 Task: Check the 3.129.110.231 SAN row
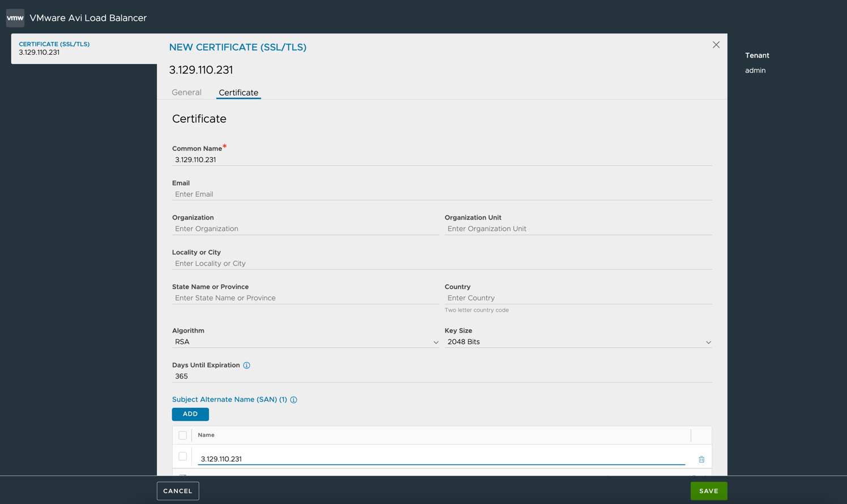(182, 456)
